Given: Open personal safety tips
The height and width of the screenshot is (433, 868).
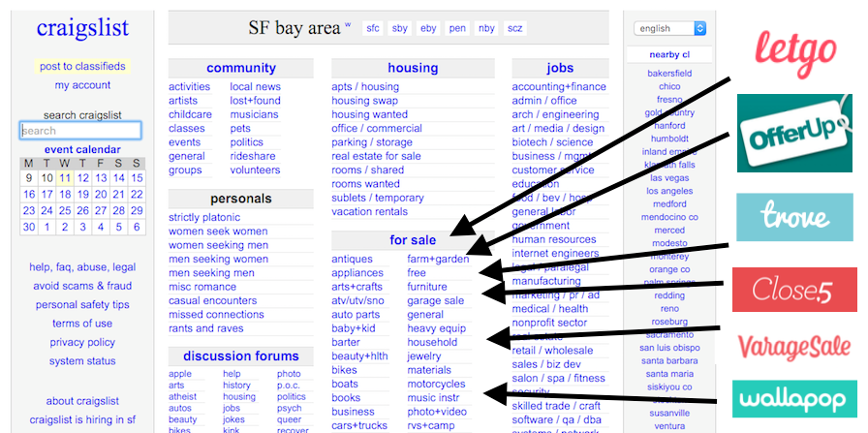Looking at the screenshot, I should pos(82,304).
